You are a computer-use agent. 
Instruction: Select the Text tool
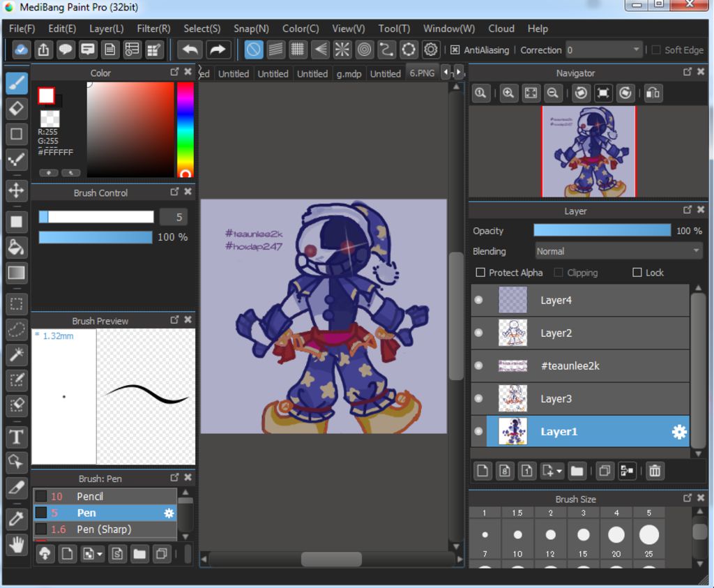coord(17,437)
